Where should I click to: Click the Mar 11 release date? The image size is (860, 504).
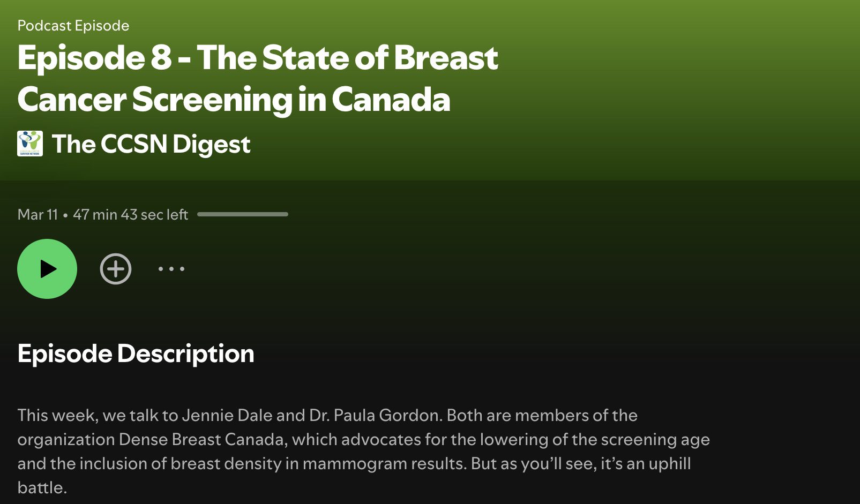pyautogui.click(x=38, y=215)
